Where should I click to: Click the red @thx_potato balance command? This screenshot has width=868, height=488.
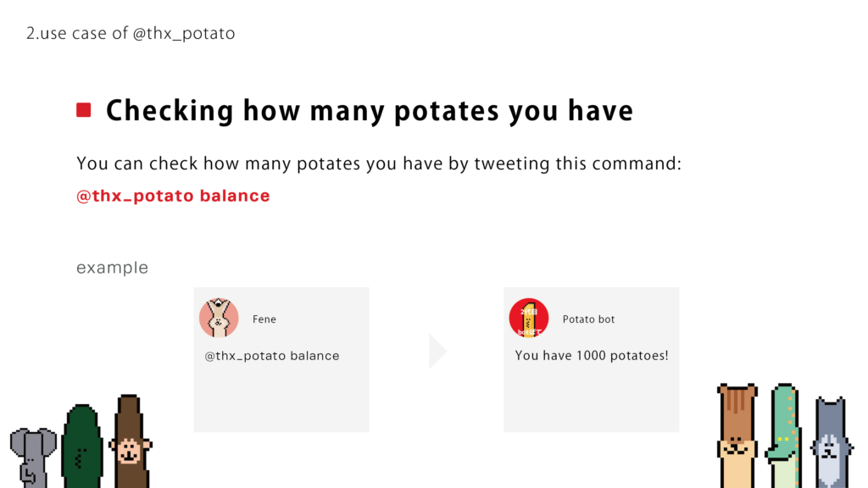click(x=173, y=196)
